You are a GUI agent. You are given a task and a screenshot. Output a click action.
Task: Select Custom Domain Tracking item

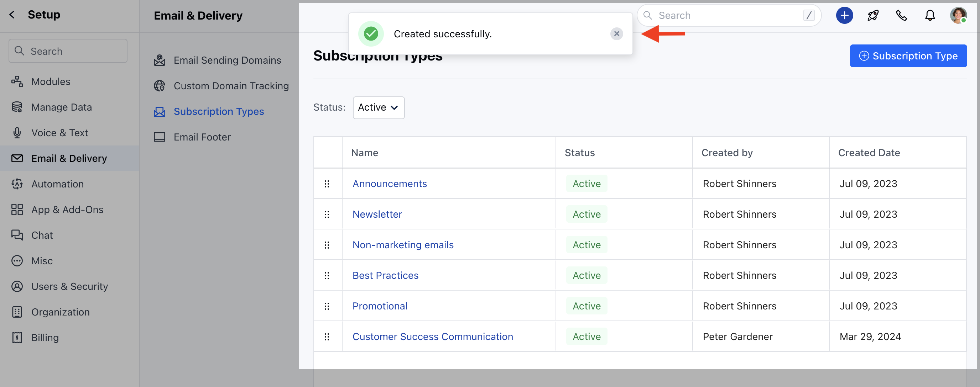pyautogui.click(x=230, y=86)
